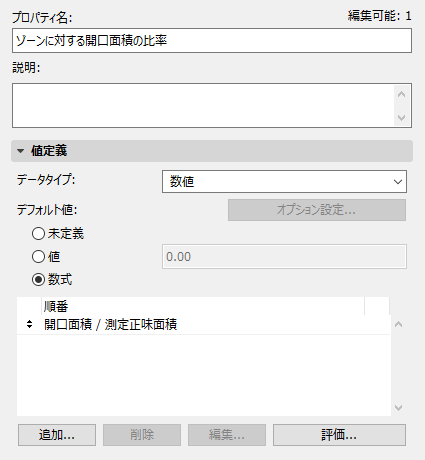Image resolution: width=425 pixels, height=460 pixels.
Task: Select the 開口面積 / 測定正味面積 formula row
Action: click(x=203, y=324)
